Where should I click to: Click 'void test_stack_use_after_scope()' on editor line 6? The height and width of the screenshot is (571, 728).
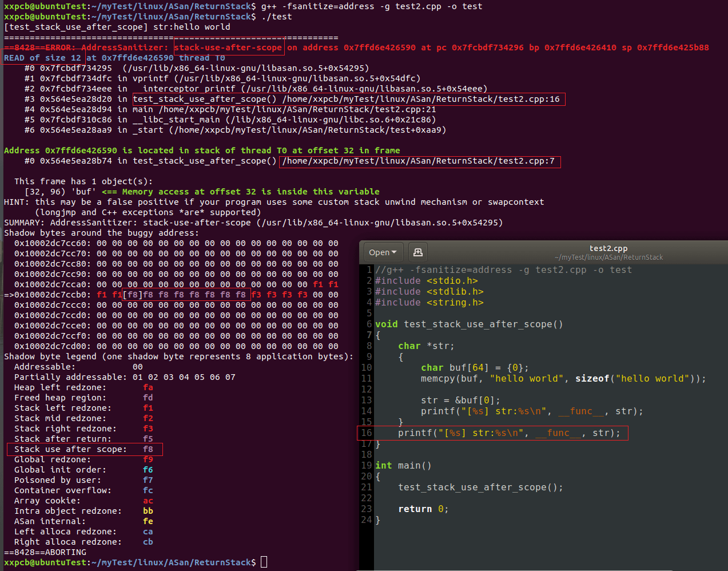[469, 324]
